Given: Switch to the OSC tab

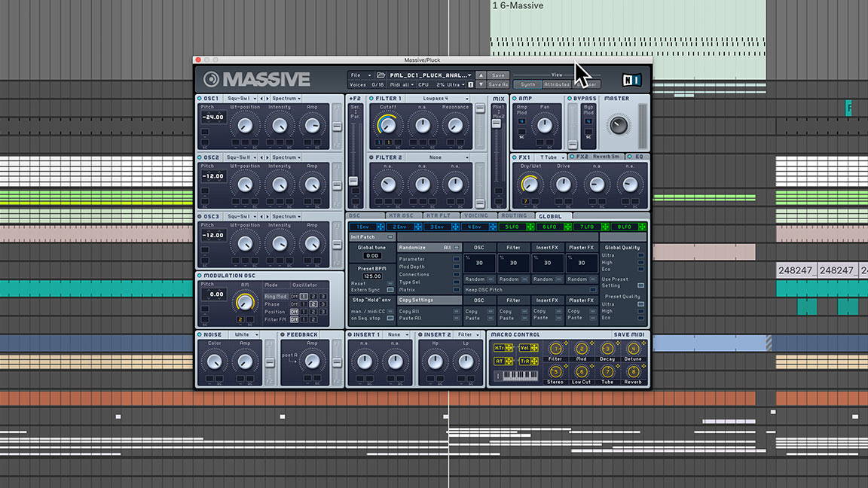Looking at the screenshot, I should point(365,216).
